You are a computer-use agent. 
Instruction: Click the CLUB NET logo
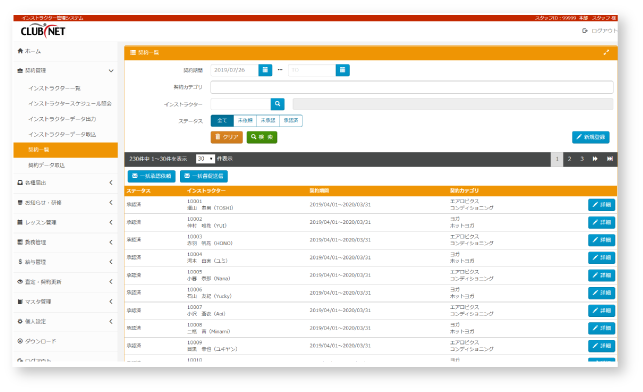click(43, 31)
